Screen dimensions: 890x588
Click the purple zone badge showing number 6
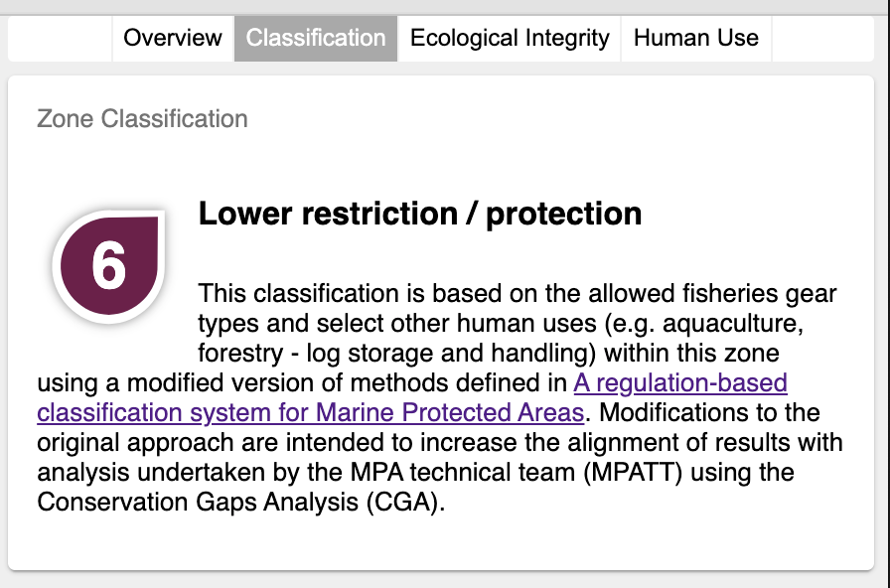[107, 264]
